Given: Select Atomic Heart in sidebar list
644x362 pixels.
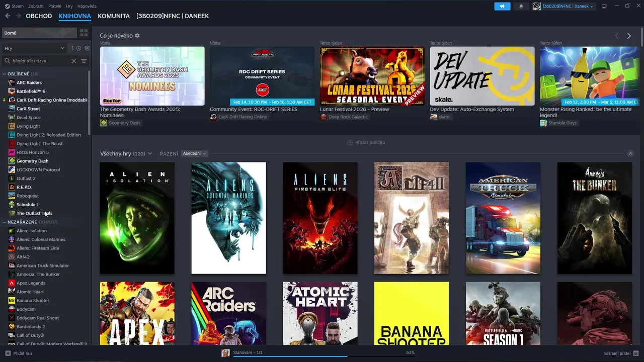Looking at the screenshot, I should pyautogui.click(x=30, y=292).
